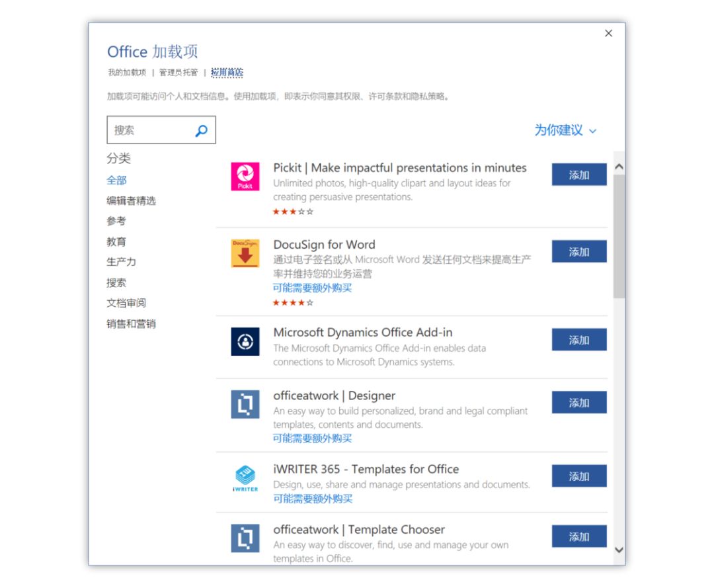Open officeatwork Designer 可能需要额外购买 link
Image resolution: width=714 pixels, height=588 pixels.
click(x=312, y=438)
